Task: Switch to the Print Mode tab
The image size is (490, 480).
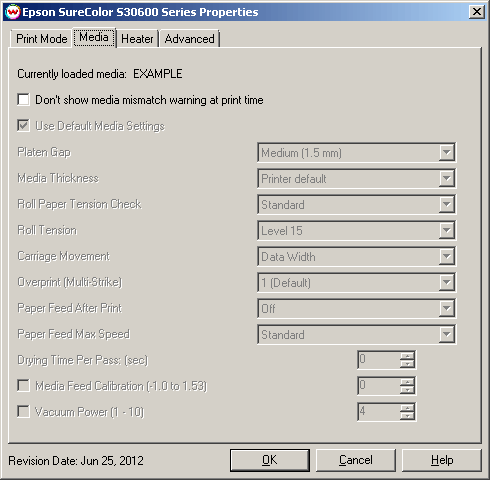Action: tap(41, 39)
